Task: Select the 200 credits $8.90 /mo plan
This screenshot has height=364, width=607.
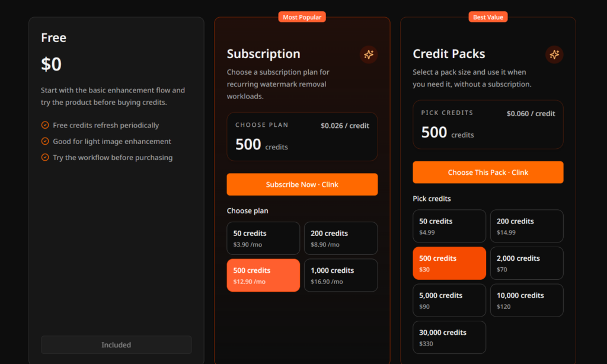Action: tap(341, 238)
